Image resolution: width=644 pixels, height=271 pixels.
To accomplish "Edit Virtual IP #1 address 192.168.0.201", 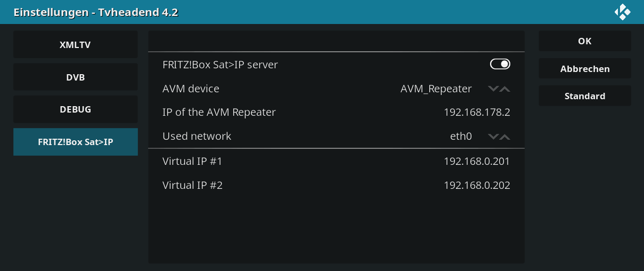I will coord(336,161).
